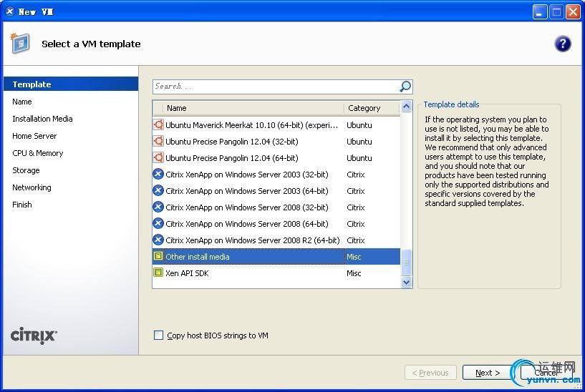The image size is (585, 392).
Task: Sort templates by Category column header
Action: [372, 108]
